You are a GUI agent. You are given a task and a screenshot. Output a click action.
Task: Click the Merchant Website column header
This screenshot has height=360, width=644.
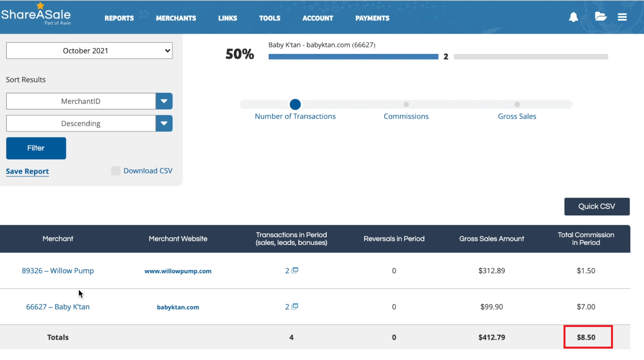(x=178, y=239)
